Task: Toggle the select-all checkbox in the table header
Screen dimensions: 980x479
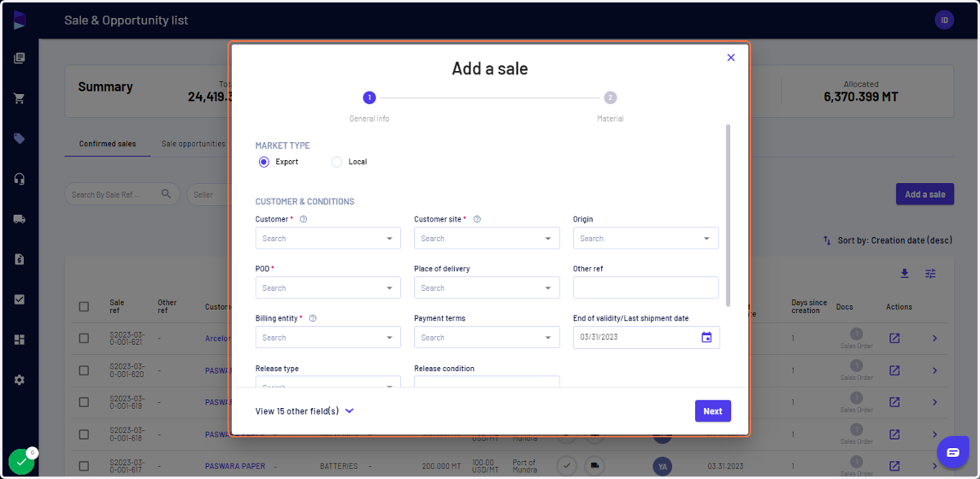Action: click(x=84, y=307)
